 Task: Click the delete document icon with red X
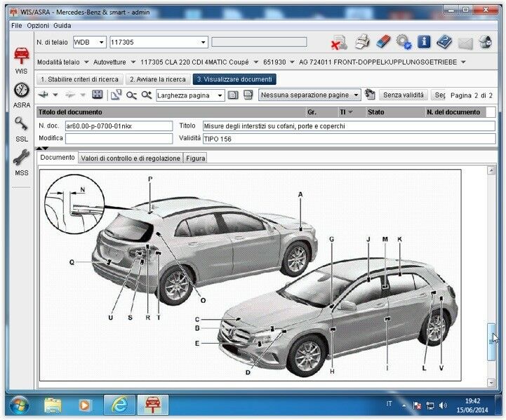pyautogui.click(x=339, y=42)
